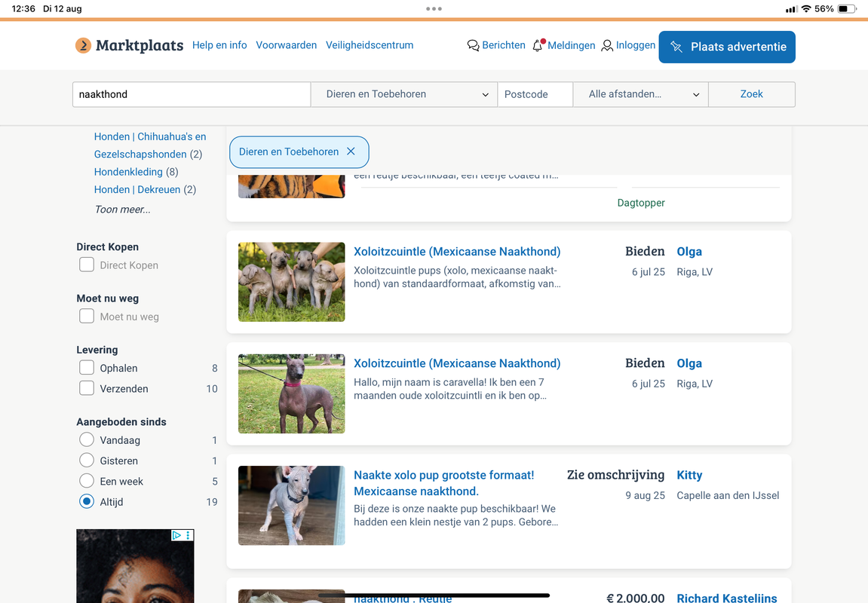The height and width of the screenshot is (603, 868).
Task: Open Veiligheidscentrum in the header
Action: (x=370, y=45)
